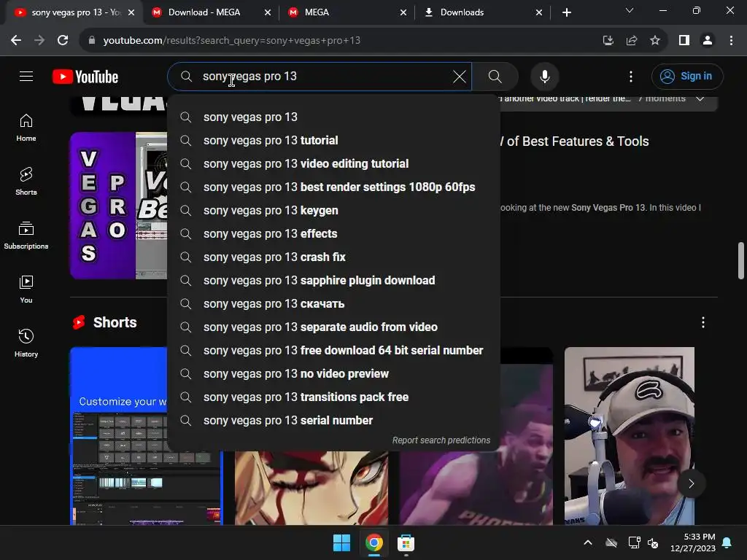Choose 'best render settings 1080p 60fps' suggestion
Screen dimensions: 747x560
click(333, 187)
